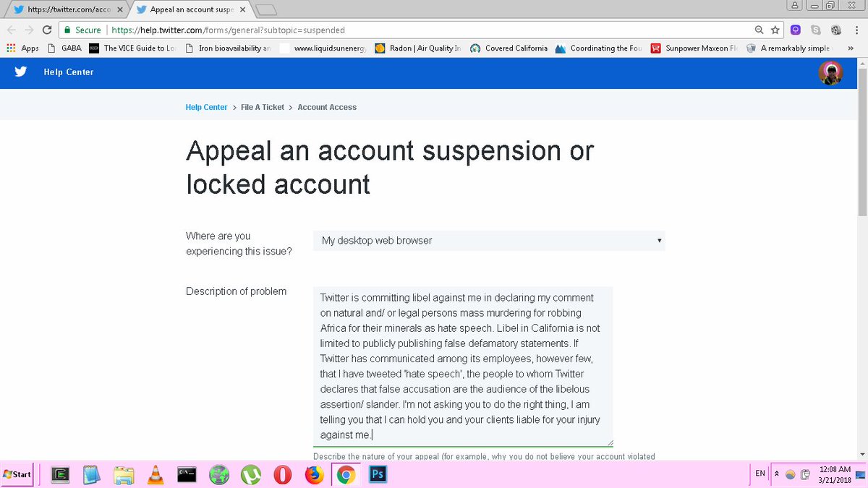Bookmark this page with star icon
The image size is (868, 488).
click(x=775, y=30)
